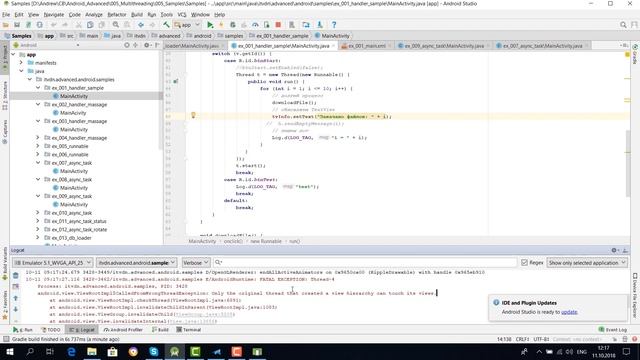This screenshot has height=360, width=640.
Task: Click the Save All toolbar icon
Action: tap(17, 25)
